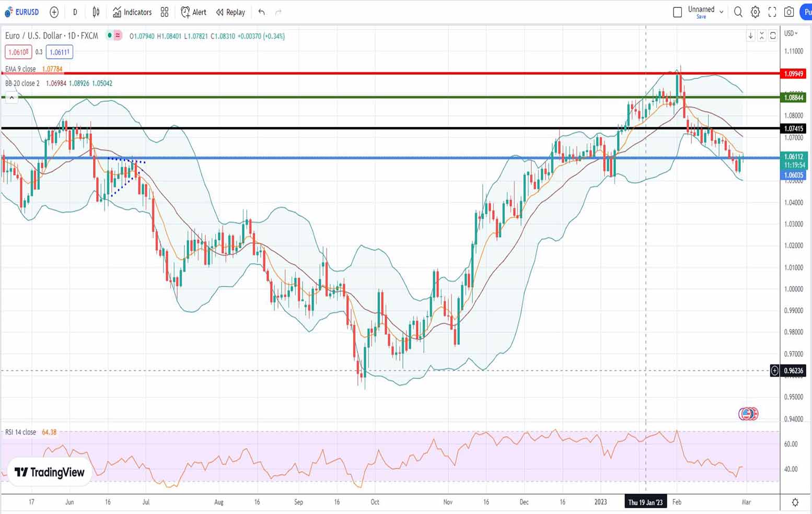Open the candlestick chart style selector
Viewport: 812px width, 514px height.
tap(96, 12)
